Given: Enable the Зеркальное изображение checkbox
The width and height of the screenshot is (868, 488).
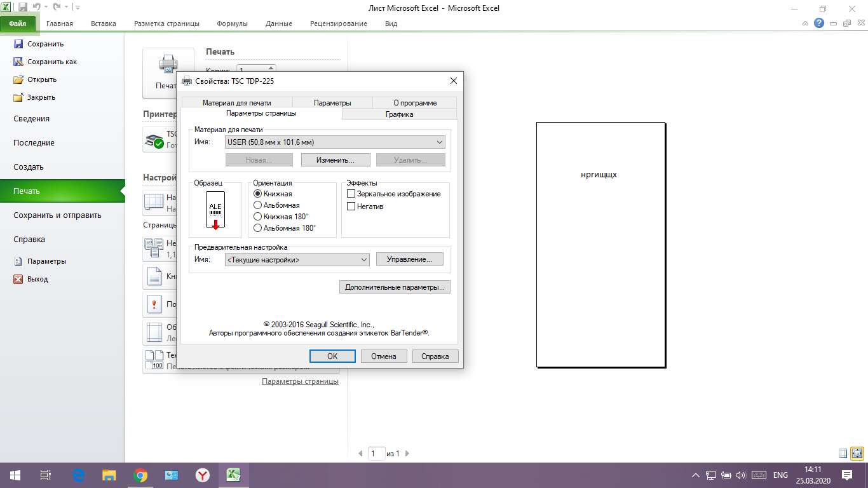Looking at the screenshot, I should point(351,194).
